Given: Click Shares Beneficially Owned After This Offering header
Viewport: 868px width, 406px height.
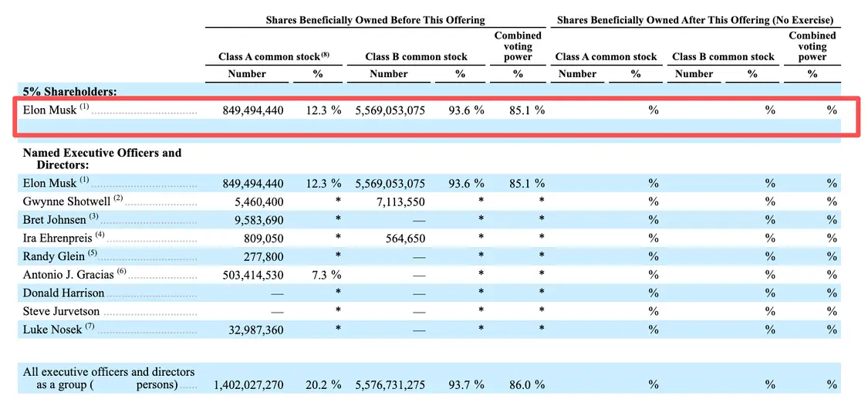Looking at the screenshot, I should click(695, 20).
